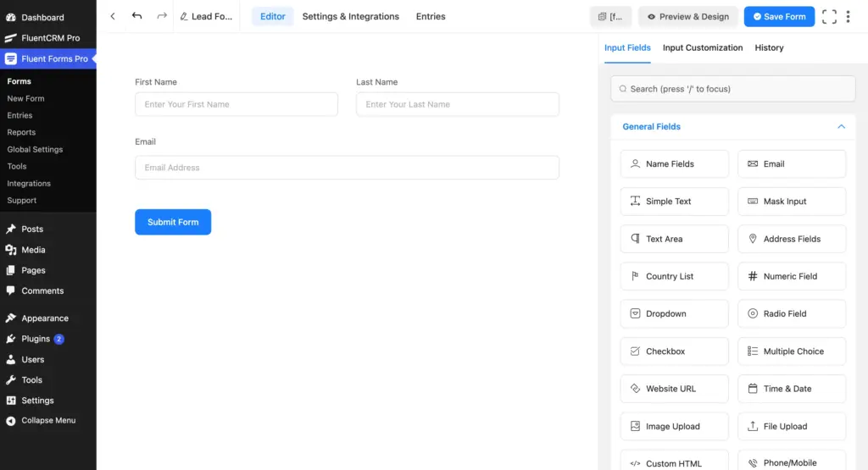Focus the field search box
This screenshot has width=868, height=470.
(732, 88)
